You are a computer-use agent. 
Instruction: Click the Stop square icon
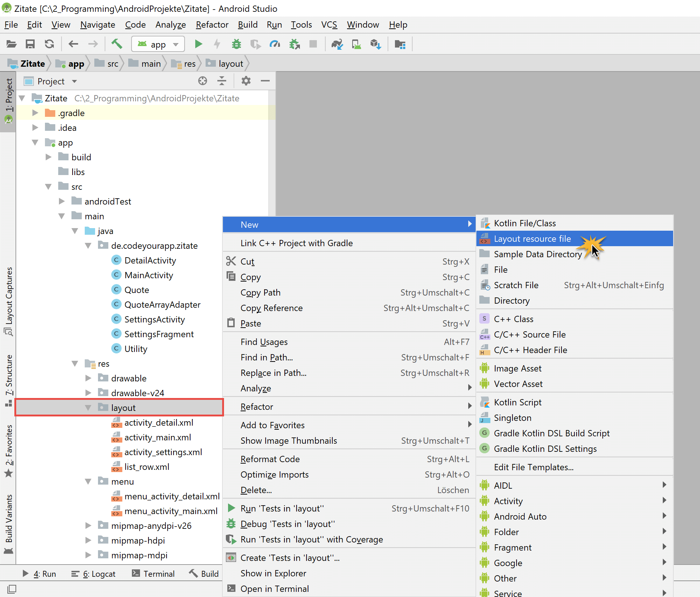tap(313, 44)
